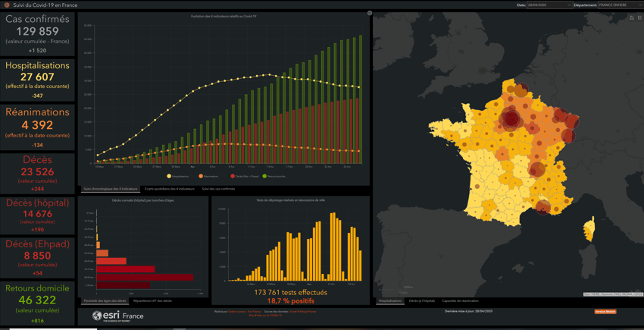
Task: Click the longest dark red age bar
Action: tap(145, 277)
